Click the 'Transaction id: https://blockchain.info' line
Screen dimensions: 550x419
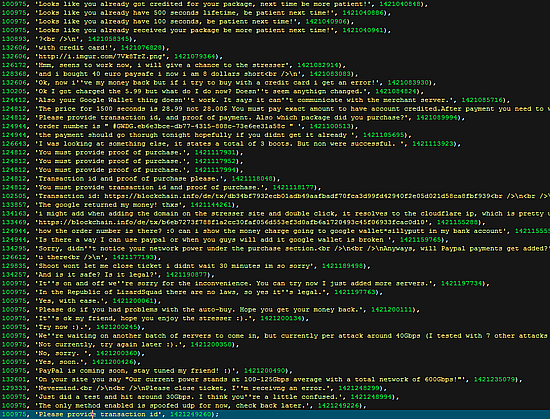click(x=276, y=196)
